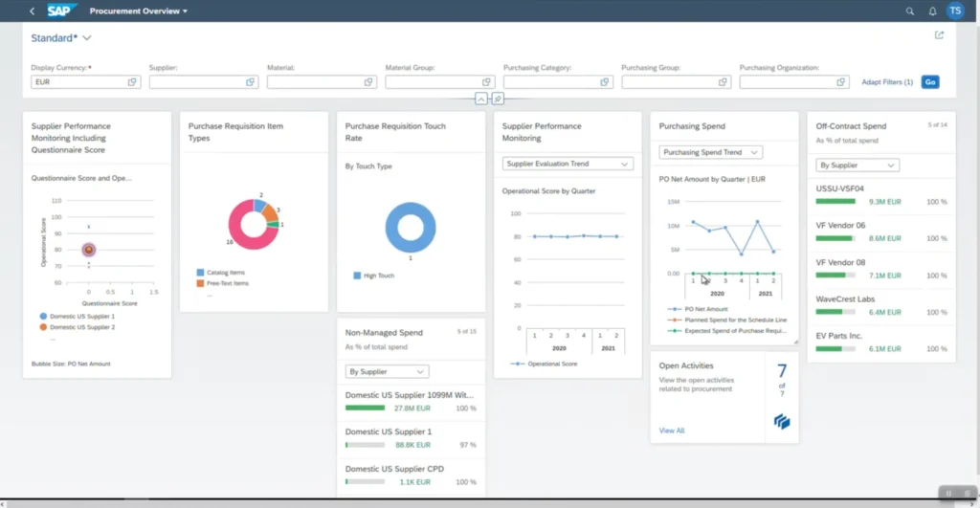Open the TS user profile avatar
This screenshot has width=980, height=508.
[955, 11]
